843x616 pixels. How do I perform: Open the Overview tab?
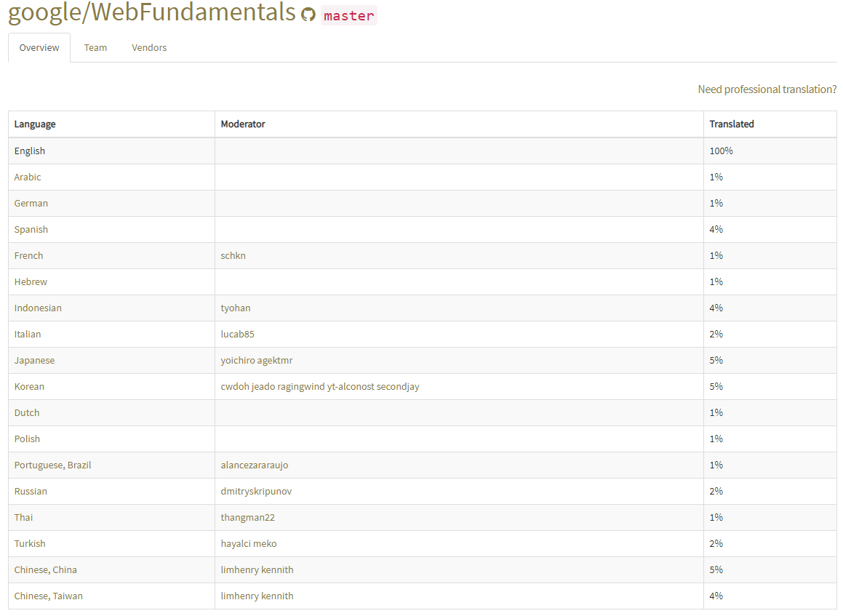click(x=39, y=48)
